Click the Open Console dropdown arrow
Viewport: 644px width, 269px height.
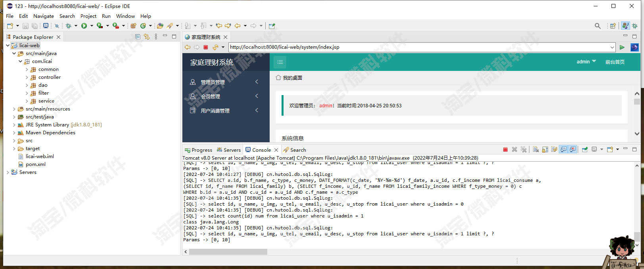(x=617, y=149)
